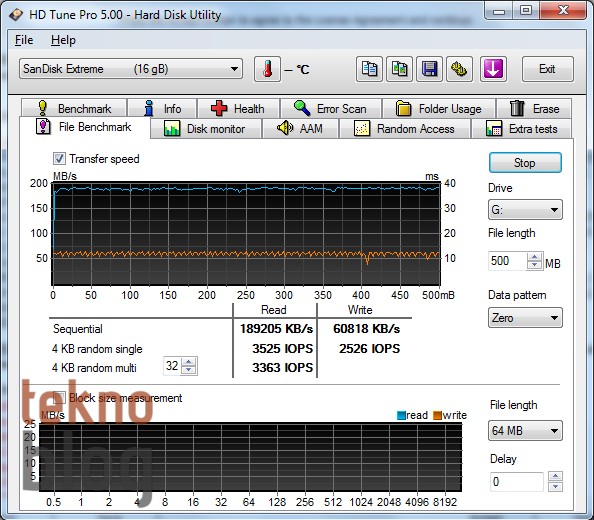Increase the 500 MB file length value
594x520 pixels.
(534, 257)
